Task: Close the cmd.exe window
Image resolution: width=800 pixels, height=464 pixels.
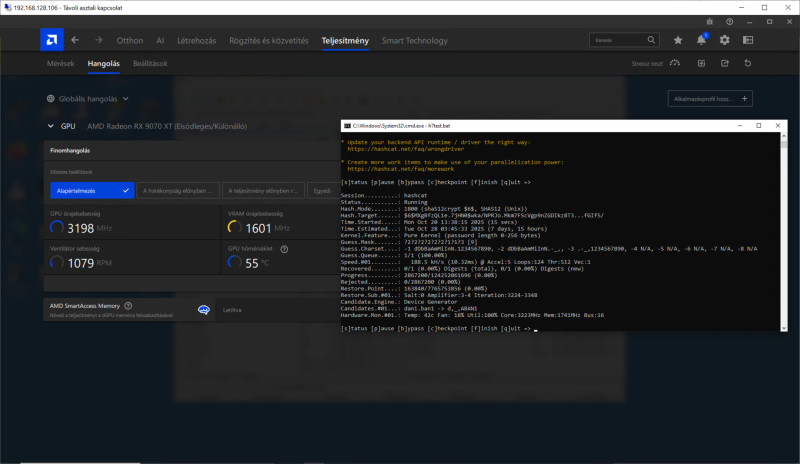Action: point(778,126)
